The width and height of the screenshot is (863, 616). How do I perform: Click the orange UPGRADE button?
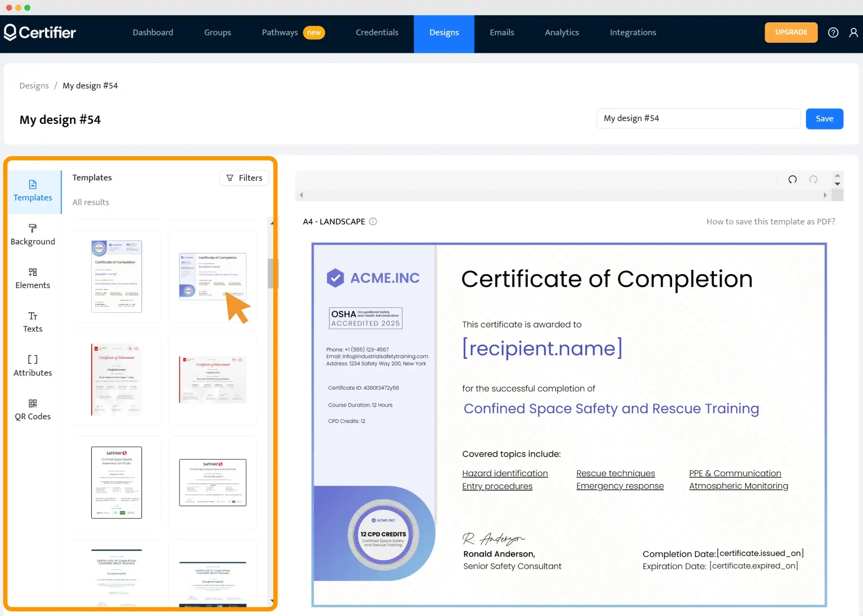[x=791, y=32]
